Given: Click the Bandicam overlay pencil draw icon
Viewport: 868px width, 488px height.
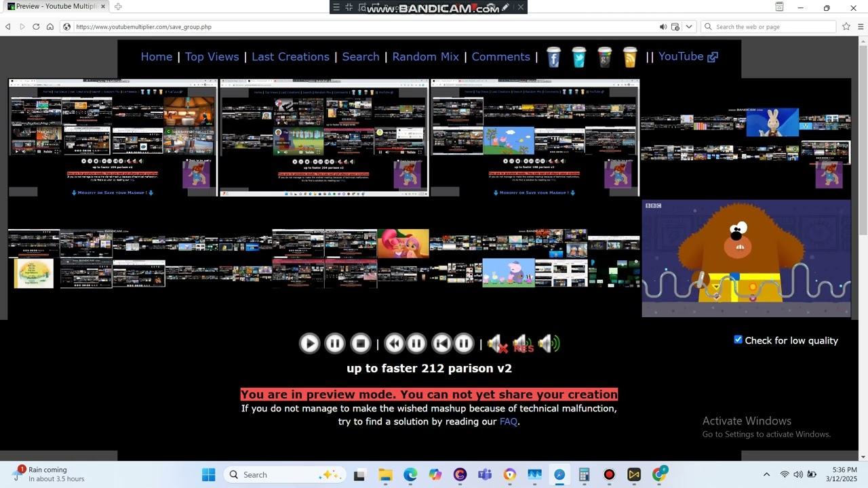Looking at the screenshot, I should click(506, 7).
